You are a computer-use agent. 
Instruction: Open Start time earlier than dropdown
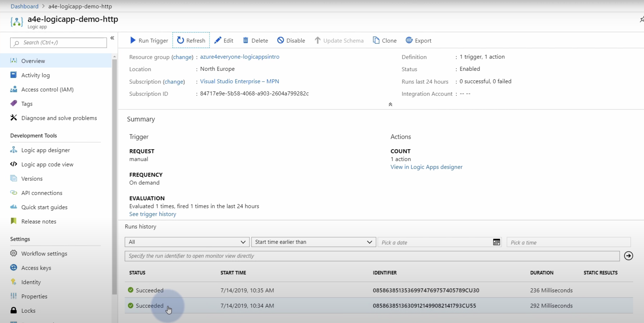[313, 242]
